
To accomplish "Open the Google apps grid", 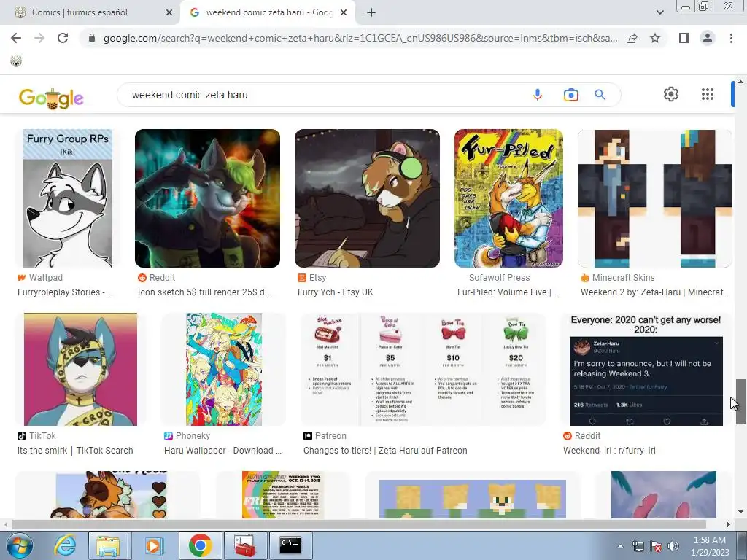I will click(708, 94).
